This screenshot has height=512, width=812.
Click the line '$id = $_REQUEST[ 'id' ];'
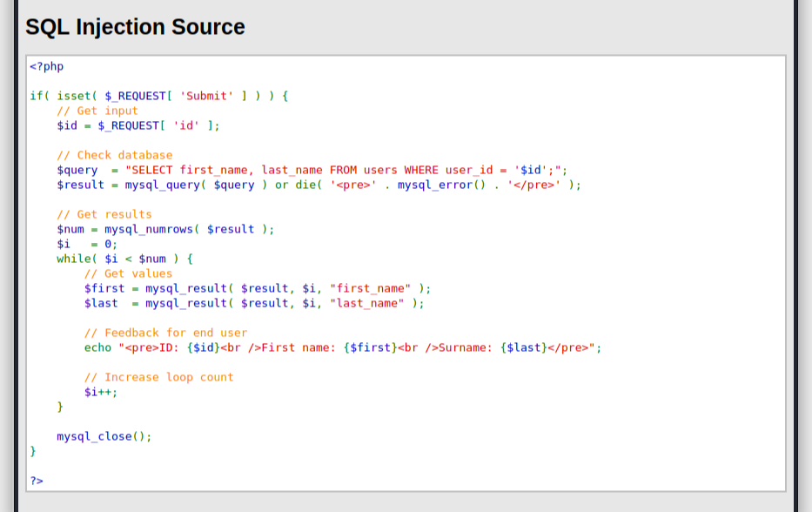pyautogui.click(x=138, y=125)
